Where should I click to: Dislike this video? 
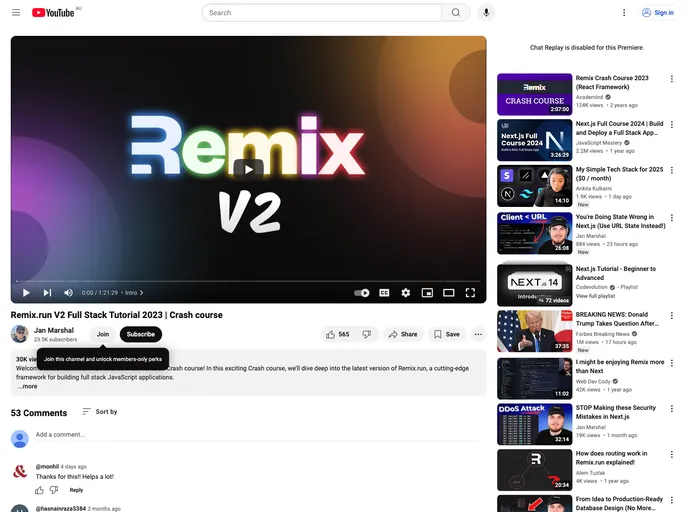(x=367, y=334)
